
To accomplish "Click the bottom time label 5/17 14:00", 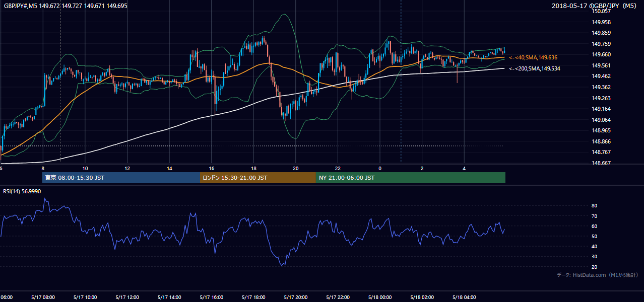I will coord(169,297).
